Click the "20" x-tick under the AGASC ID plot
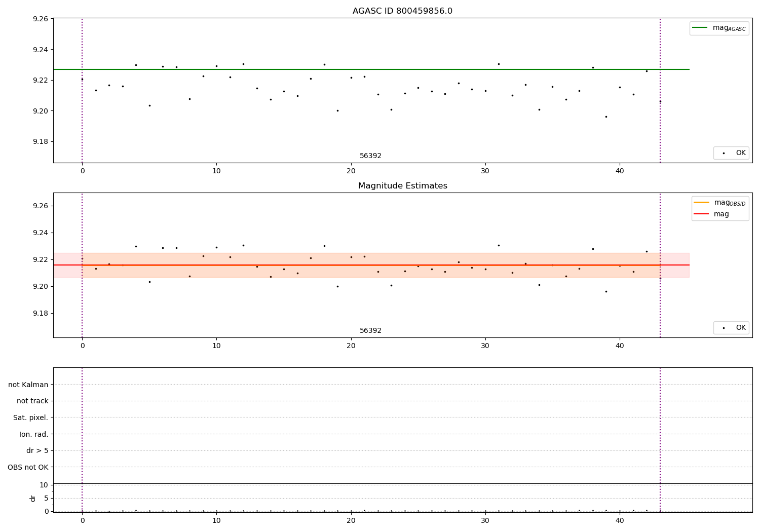This screenshot has height=532, width=760. point(351,171)
